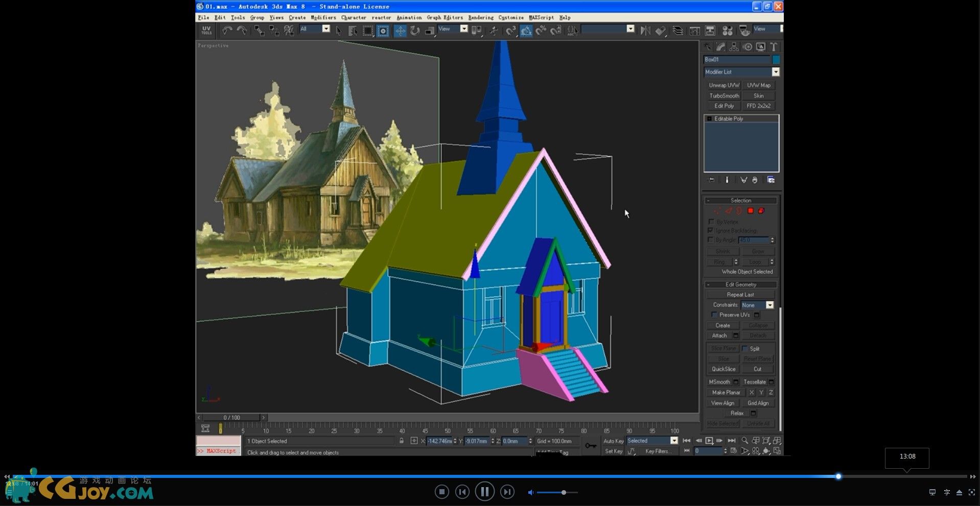Select Vertex sub-object level in Selection
Viewport: 980px width, 506px height.
click(x=717, y=211)
